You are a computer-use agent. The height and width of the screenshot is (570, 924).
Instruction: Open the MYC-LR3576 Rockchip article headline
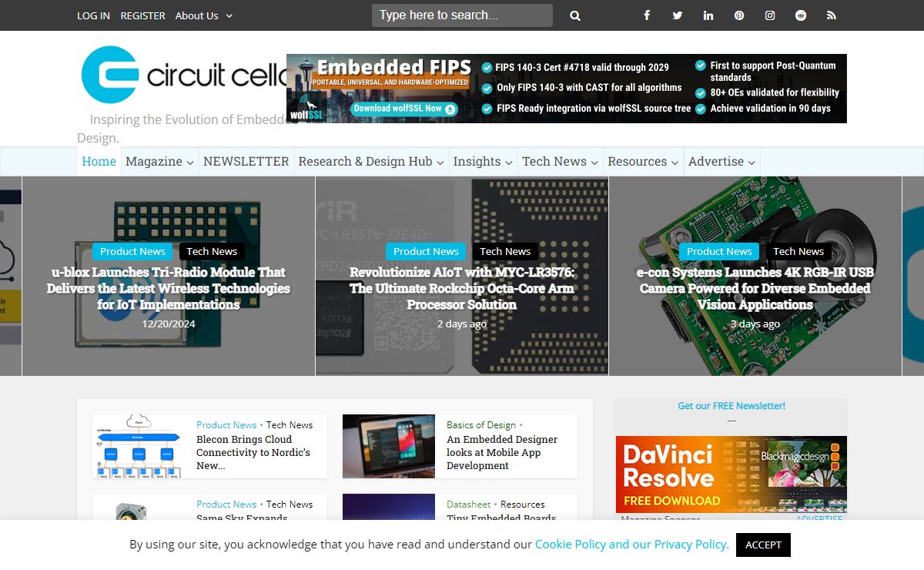click(462, 288)
